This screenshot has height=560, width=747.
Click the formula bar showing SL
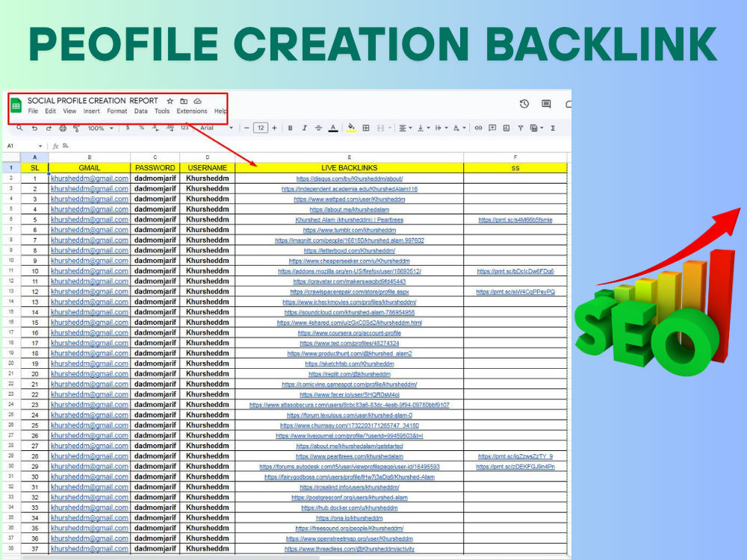point(314,146)
